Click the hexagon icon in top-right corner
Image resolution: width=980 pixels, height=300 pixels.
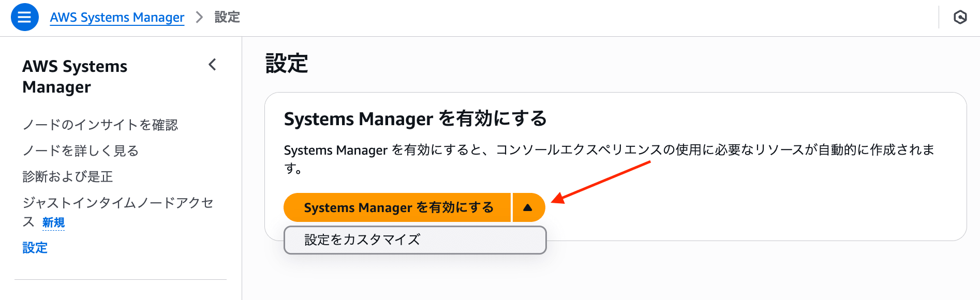coord(960,17)
